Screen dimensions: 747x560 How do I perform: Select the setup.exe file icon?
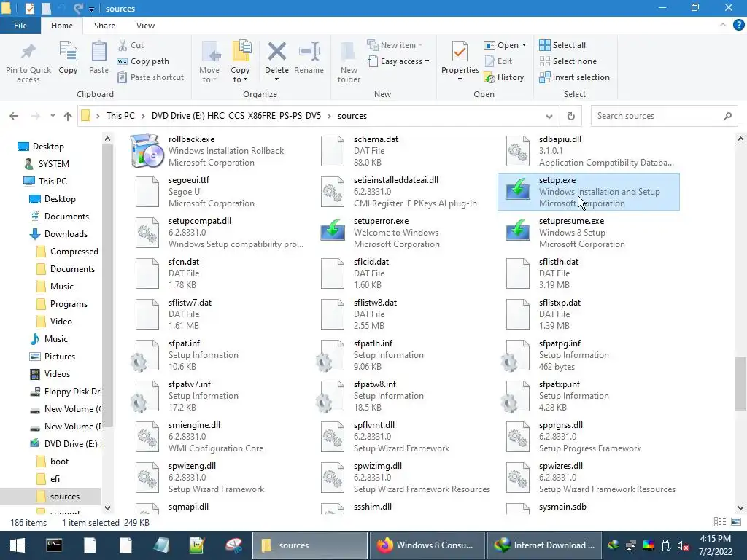(x=517, y=190)
